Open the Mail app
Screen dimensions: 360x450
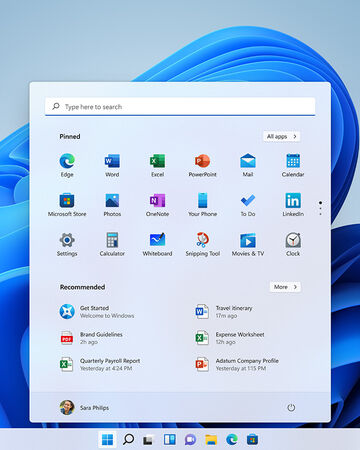pyautogui.click(x=248, y=165)
